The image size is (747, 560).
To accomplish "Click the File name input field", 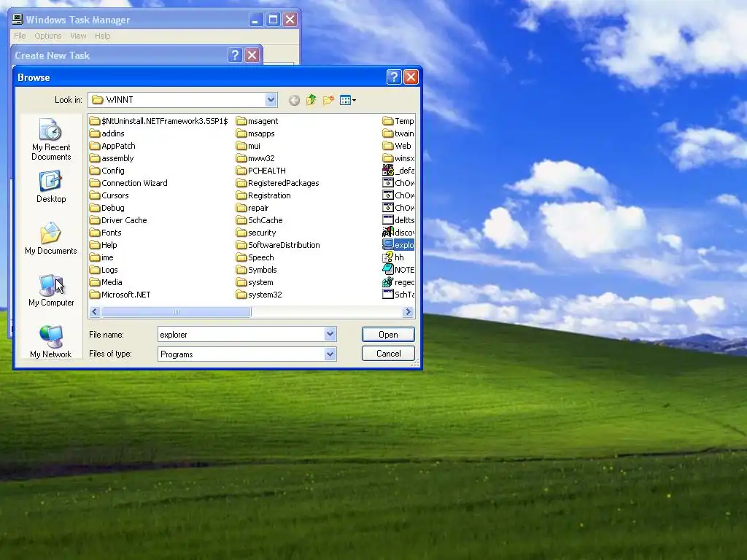I will pos(241,334).
